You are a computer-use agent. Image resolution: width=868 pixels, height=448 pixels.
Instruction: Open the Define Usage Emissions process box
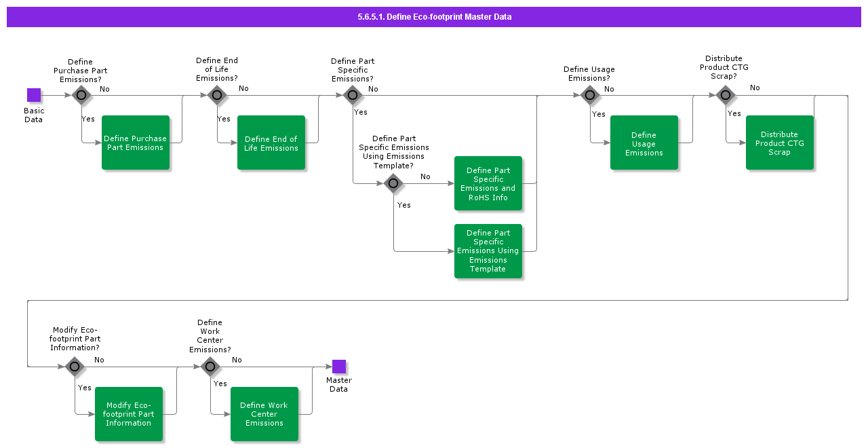(x=644, y=143)
